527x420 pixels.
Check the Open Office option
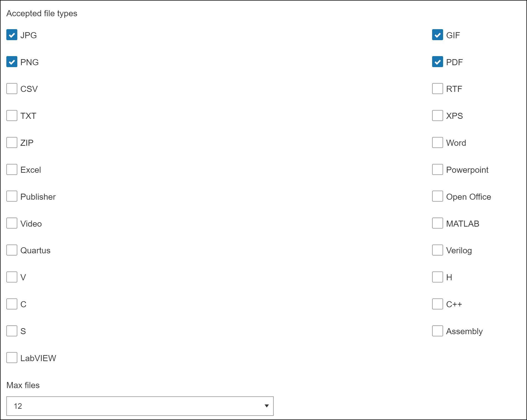437,196
